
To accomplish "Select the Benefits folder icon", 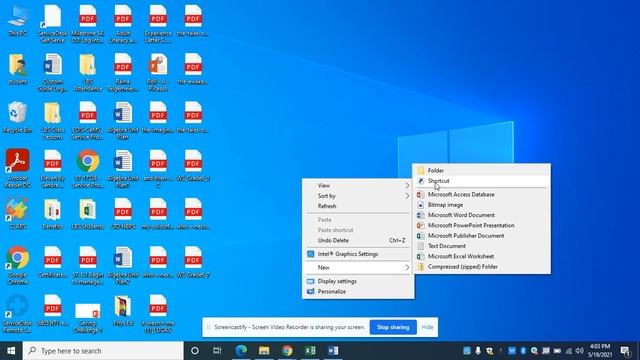I will click(x=53, y=214).
